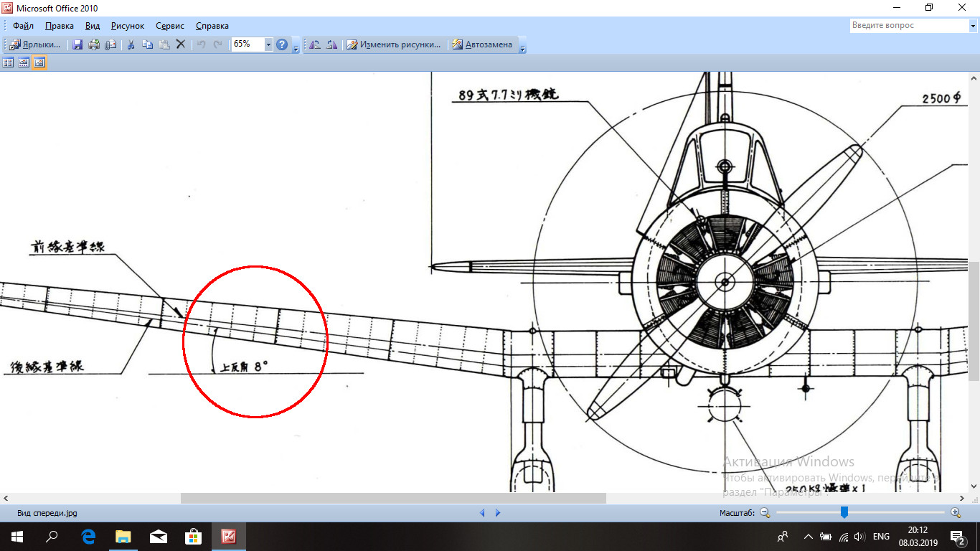Screen dimensions: 980x551
Task: Launch Microsoft Edge from taskbar
Action: coord(89,536)
